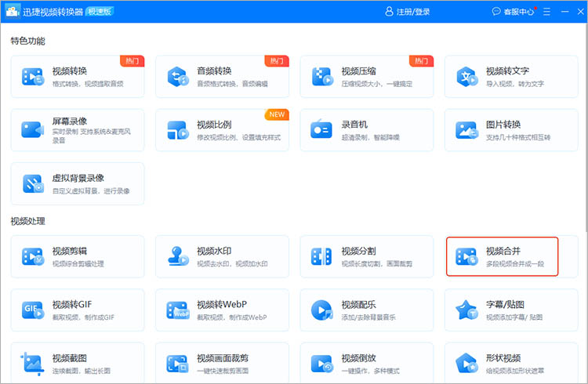This screenshot has width=588, height=384.
Task: Open the 视频转换 video conversion tool
Action: 78,76
